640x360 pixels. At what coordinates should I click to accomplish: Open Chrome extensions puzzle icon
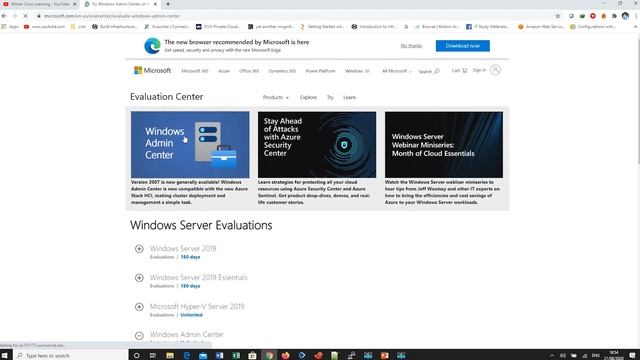pos(614,16)
